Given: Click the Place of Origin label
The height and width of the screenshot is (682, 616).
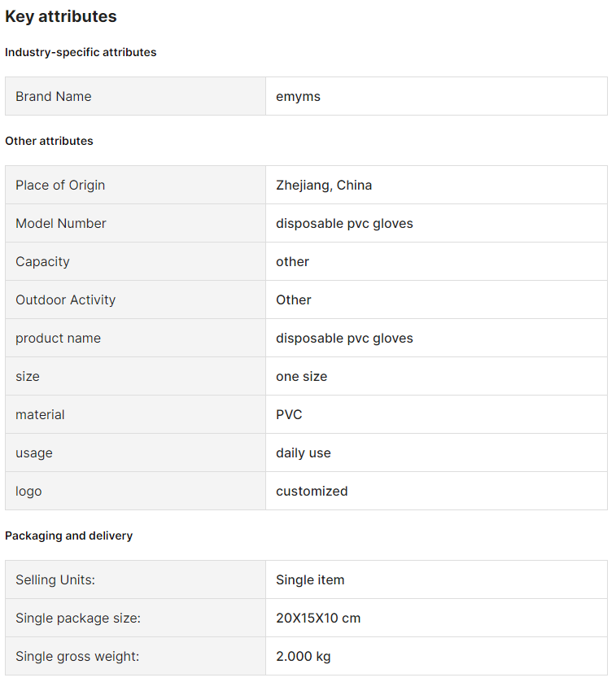Looking at the screenshot, I should coord(60,186).
